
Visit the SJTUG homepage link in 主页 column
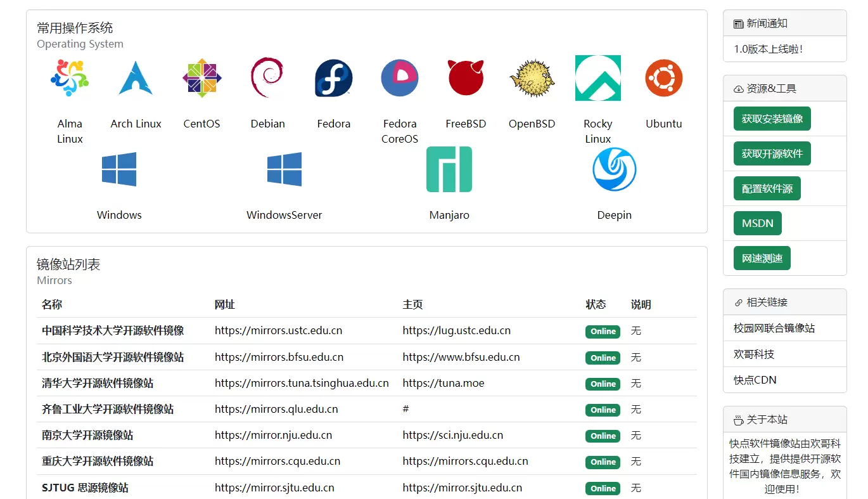point(462,488)
